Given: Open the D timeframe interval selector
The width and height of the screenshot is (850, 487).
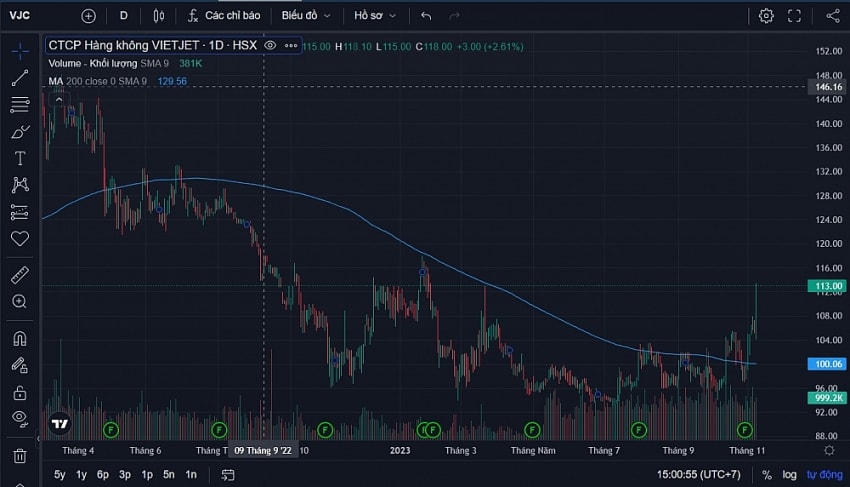Looking at the screenshot, I should pyautogui.click(x=124, y=16).
